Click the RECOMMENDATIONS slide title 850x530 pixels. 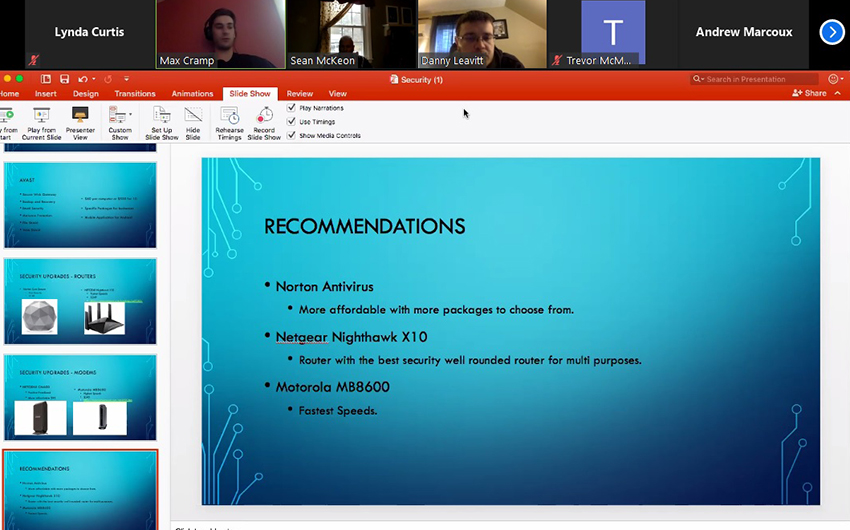click(364, 227)
